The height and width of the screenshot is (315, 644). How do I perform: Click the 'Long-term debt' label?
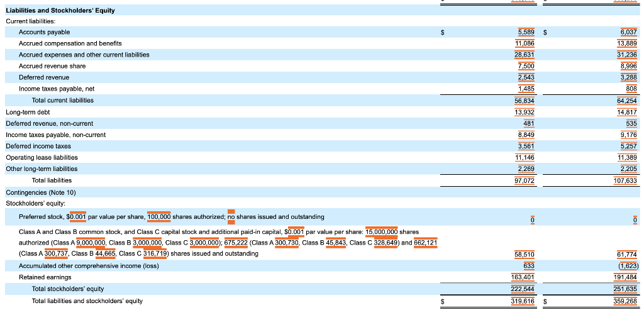[28, 112]
